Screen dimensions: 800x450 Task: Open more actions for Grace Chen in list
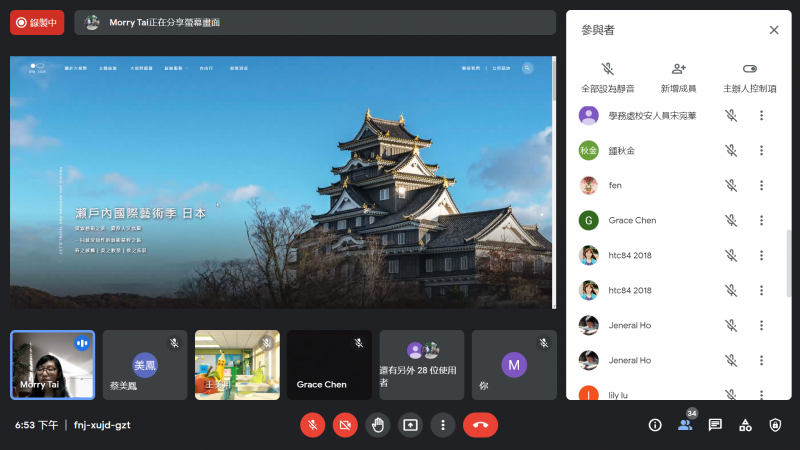coord(761,220)
